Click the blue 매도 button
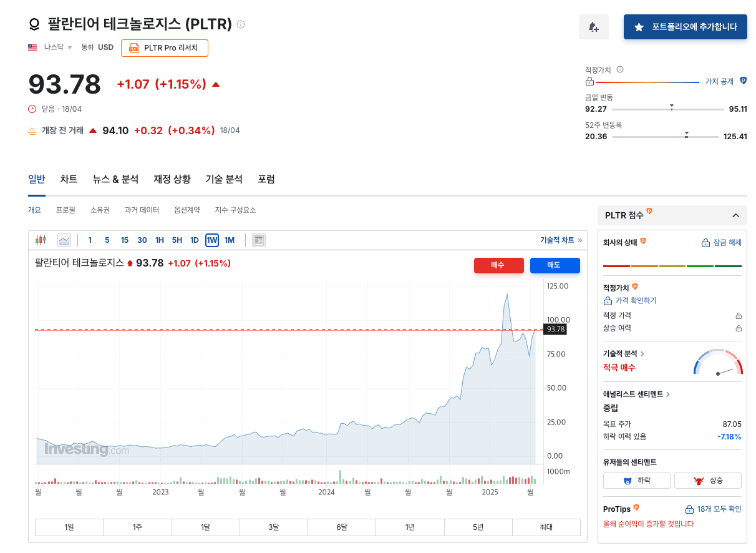Screen dimensions: 756x553 (x=555, y=265)
